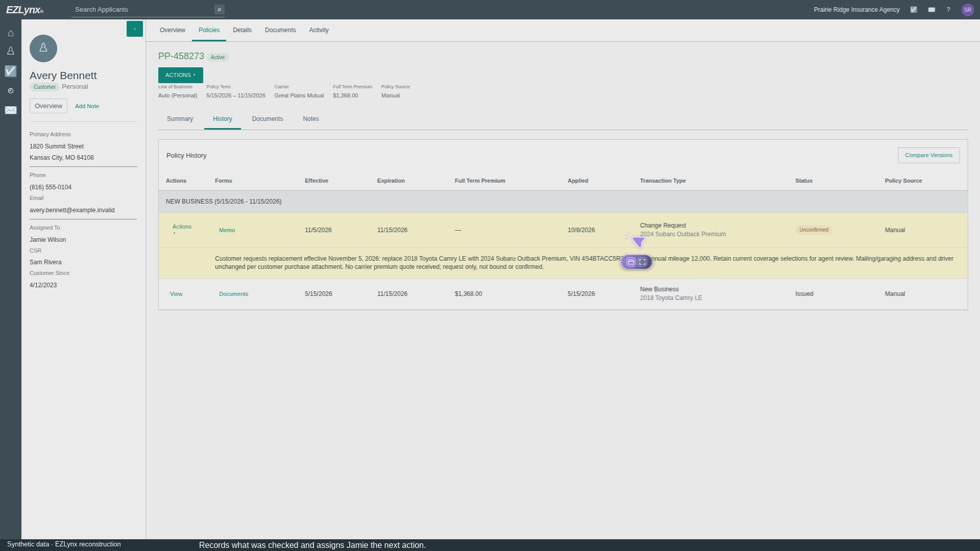The height and width of the screenshot is (551, 980).
Task: Click the NEW BUSINESS term group header
Action: click(563, 202)
